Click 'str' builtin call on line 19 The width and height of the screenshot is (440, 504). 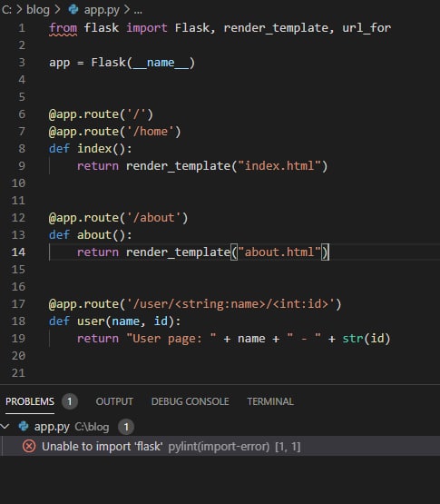point(353,339)
